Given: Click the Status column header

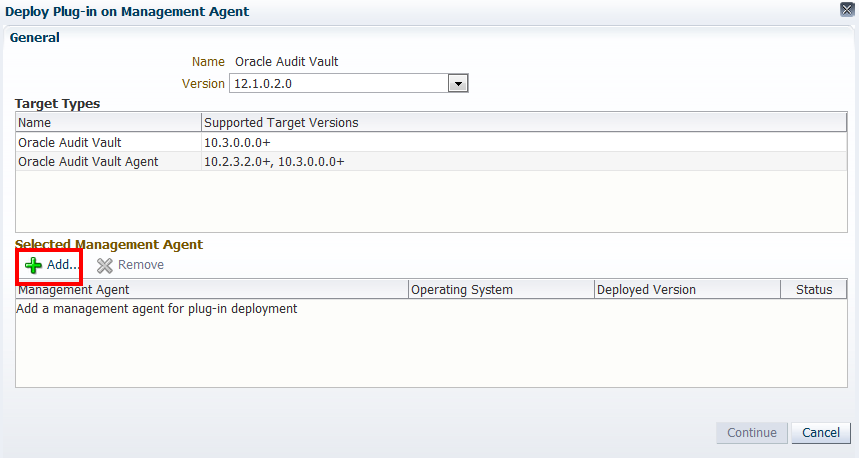Looking at the screenshot, I should click(814, 289).
